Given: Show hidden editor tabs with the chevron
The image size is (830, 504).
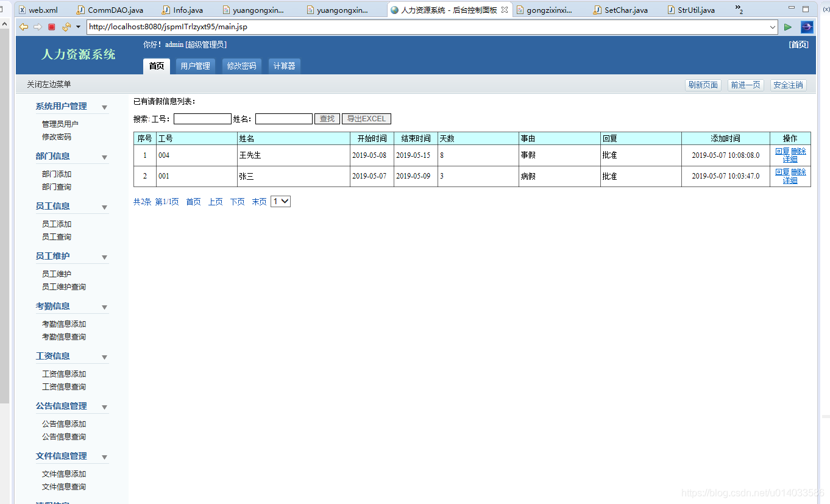Looking at the screenshot, I should click(739, 10).
